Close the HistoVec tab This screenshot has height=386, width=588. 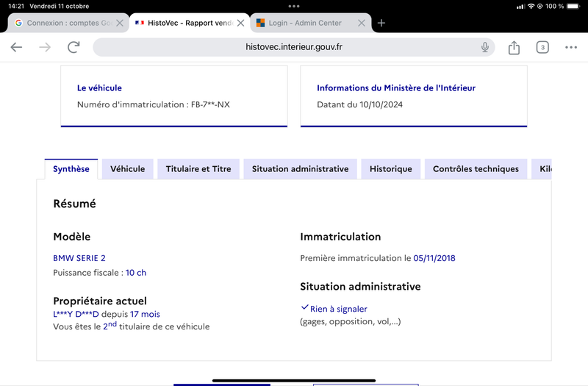click(x=241, y=23)
